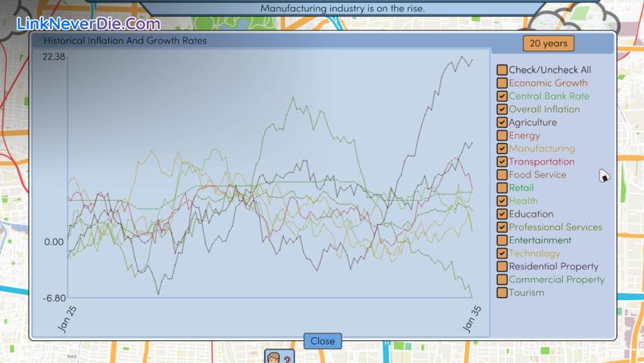Image resolution: width=644 pixels, height=363 pixels.
Task: Enable the Economic Growth series checkbox
Action: tap(502, 83)
